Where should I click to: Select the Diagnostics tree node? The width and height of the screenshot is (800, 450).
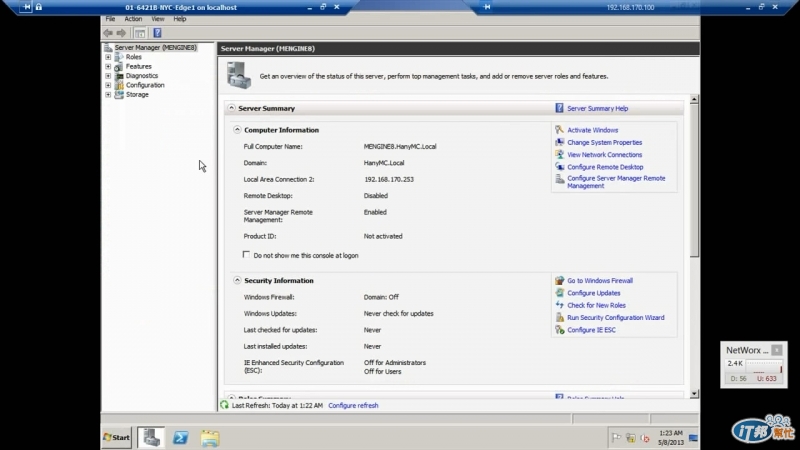coord(142,76)
